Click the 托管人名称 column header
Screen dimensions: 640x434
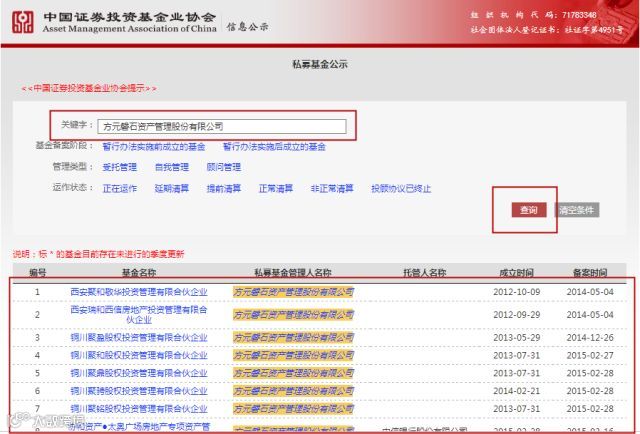pyautogui.click(x=424, y=272)
